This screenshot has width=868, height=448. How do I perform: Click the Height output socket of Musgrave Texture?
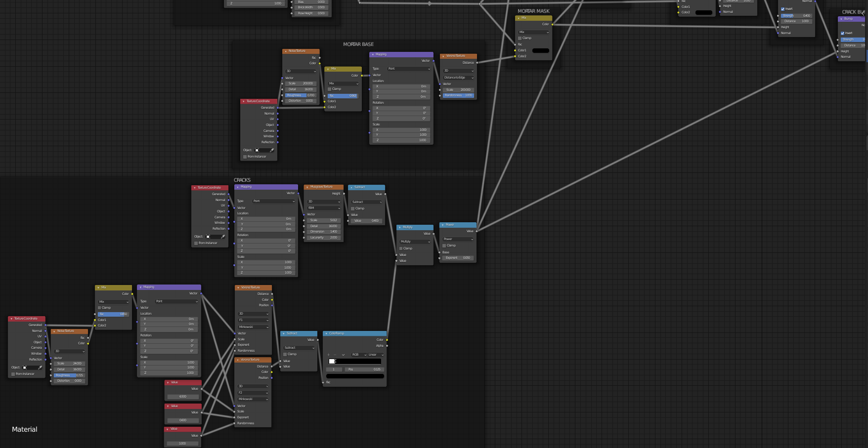pyautogui.click(x=344, y=194)
